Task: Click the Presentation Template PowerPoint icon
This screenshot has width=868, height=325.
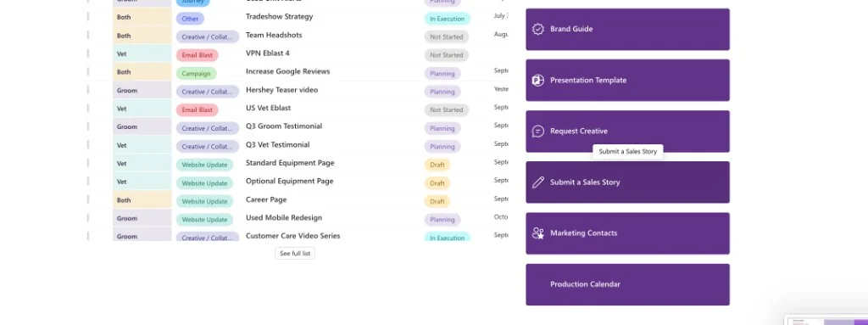Action: click(x=537, y=80)
